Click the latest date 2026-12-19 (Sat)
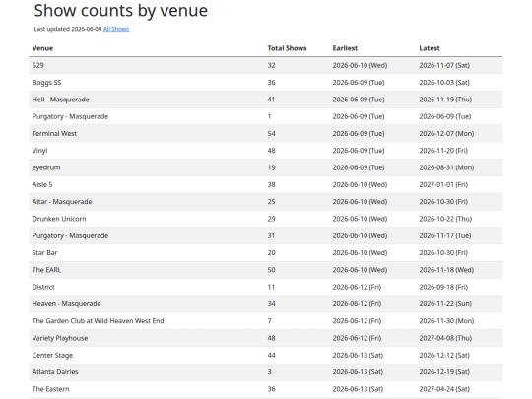The width and height of the screenshot is (532, 399). tap(444, 372)
